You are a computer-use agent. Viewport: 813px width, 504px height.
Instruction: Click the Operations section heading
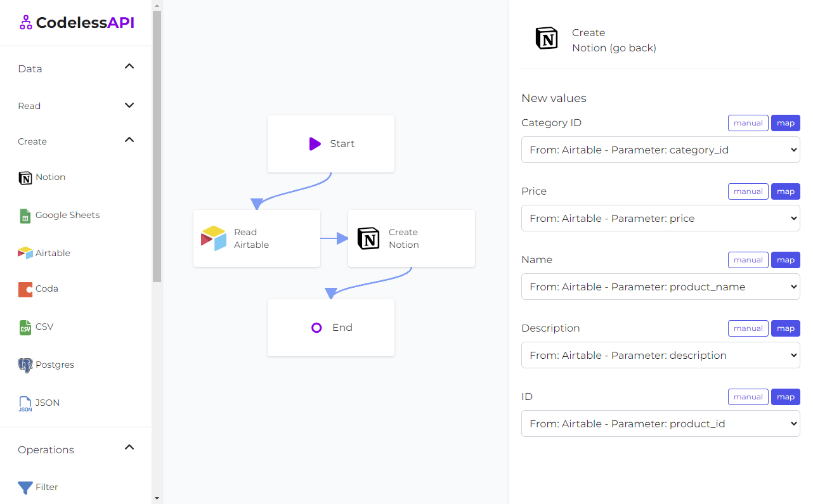pos(46,449)
